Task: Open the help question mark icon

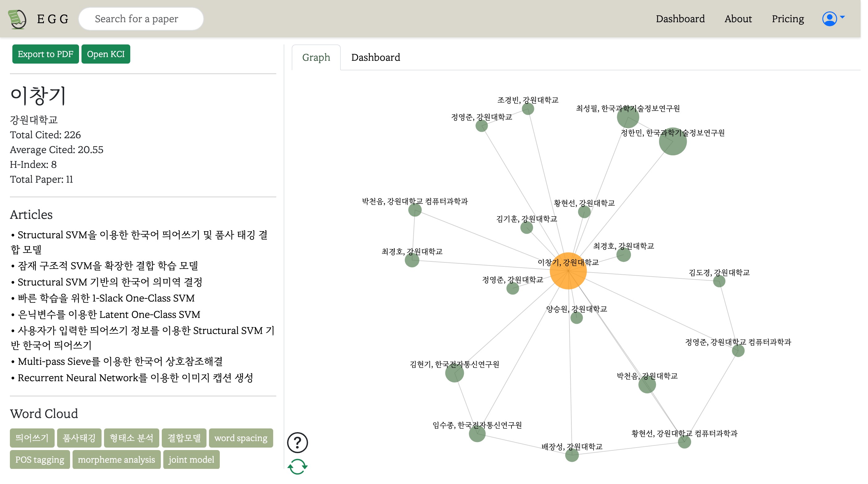Action: point(298,443)
